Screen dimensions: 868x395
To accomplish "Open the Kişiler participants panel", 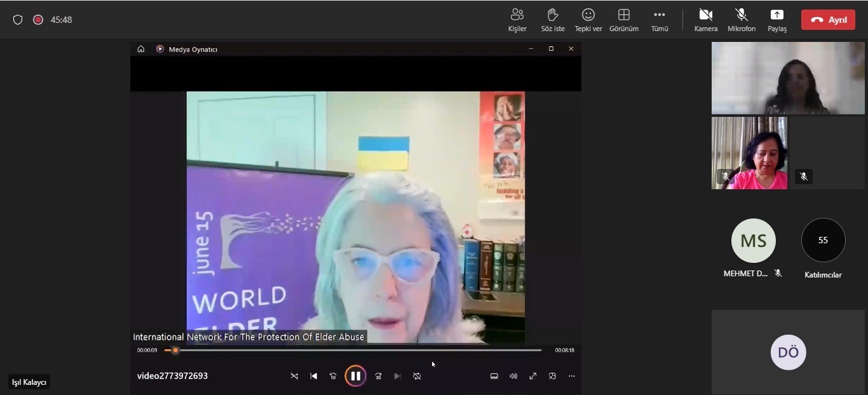I will pyautogui.click(x=517, y=20).
